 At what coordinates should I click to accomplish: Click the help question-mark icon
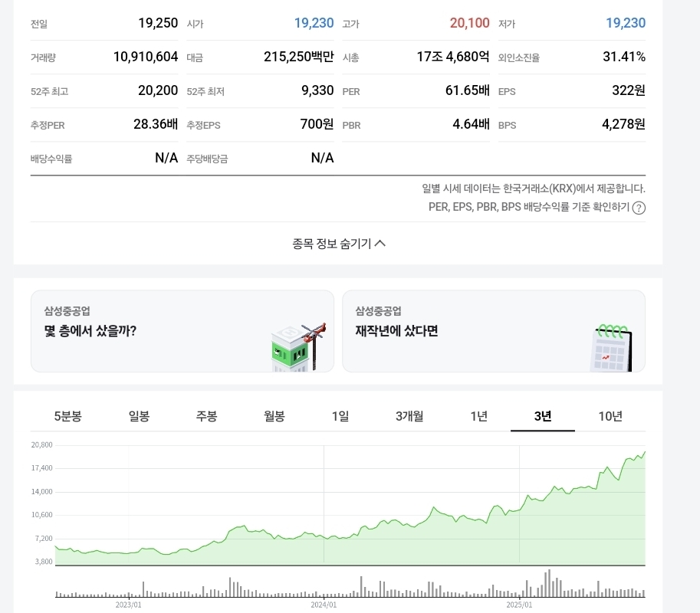(639, 208)
